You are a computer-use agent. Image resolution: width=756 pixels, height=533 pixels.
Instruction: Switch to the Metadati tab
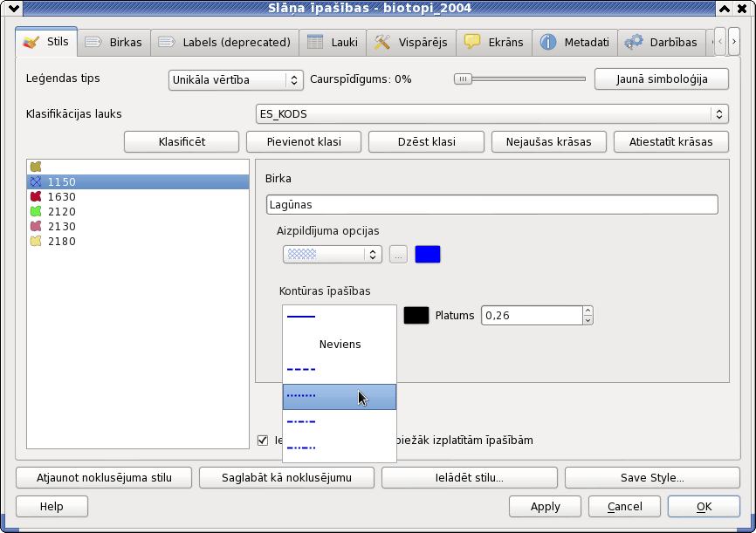pos(574,43)
